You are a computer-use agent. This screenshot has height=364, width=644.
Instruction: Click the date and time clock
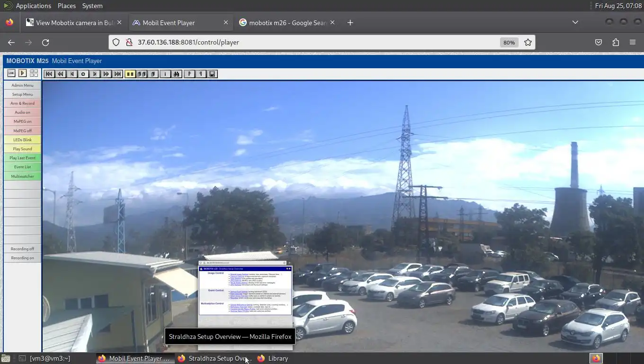(x=618, y=6)
